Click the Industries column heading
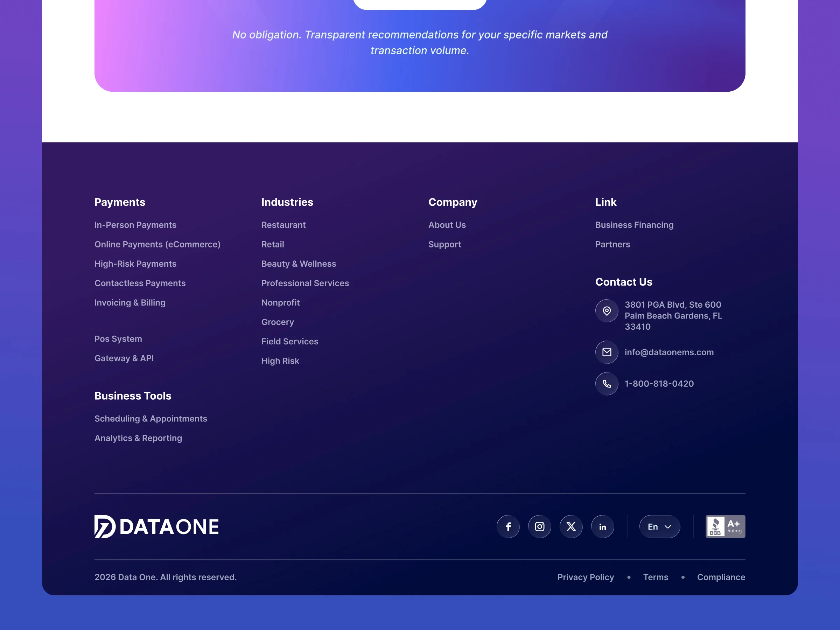 click(287, 202)
